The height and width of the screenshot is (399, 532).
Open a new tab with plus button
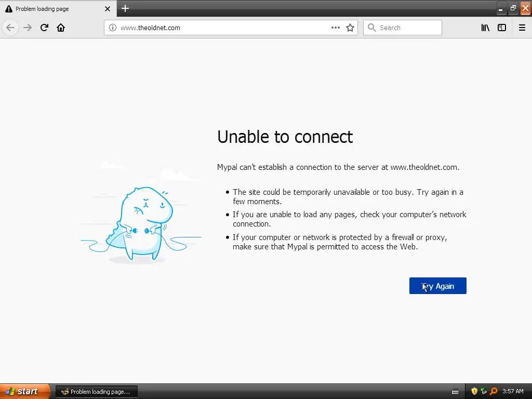click(x=125, y=8)
